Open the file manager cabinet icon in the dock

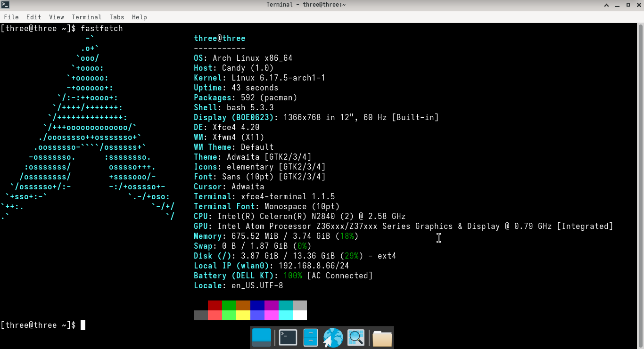(311, 337)
